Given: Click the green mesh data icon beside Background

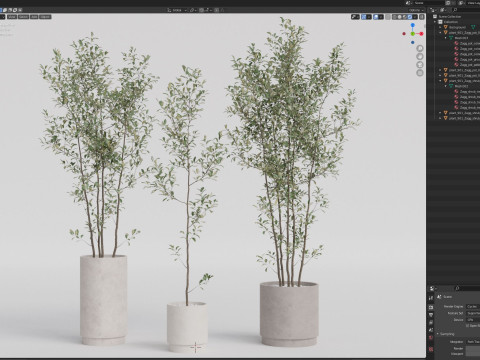Looking at the screenshot, I should pyautogui.click(x=473, y=27).
